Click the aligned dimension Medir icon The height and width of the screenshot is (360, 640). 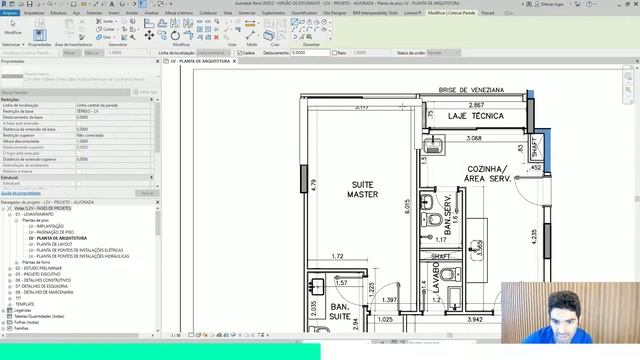tap(250, 23)
